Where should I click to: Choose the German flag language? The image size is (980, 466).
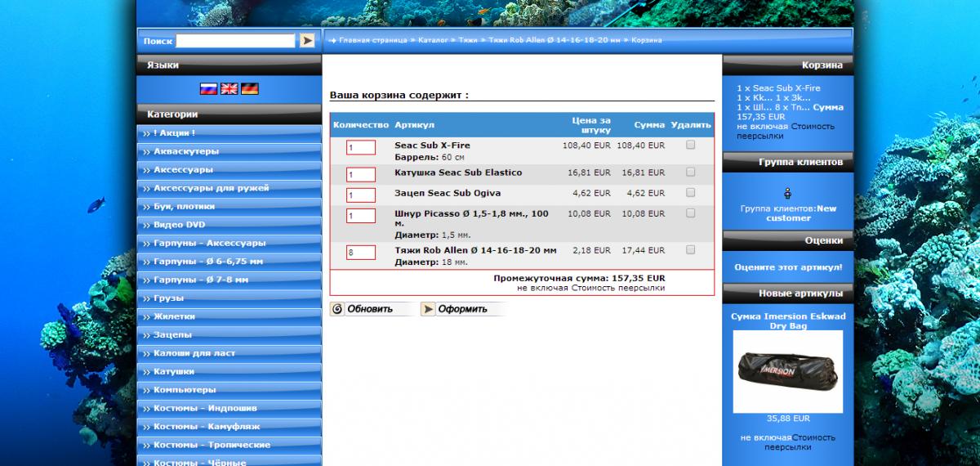click(250, 88)
